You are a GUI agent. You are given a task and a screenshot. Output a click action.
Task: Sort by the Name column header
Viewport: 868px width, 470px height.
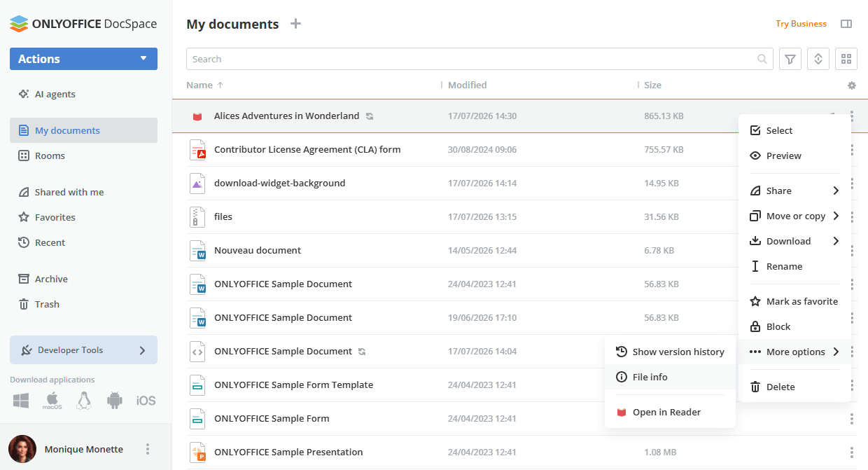click(x=204, y=85)
